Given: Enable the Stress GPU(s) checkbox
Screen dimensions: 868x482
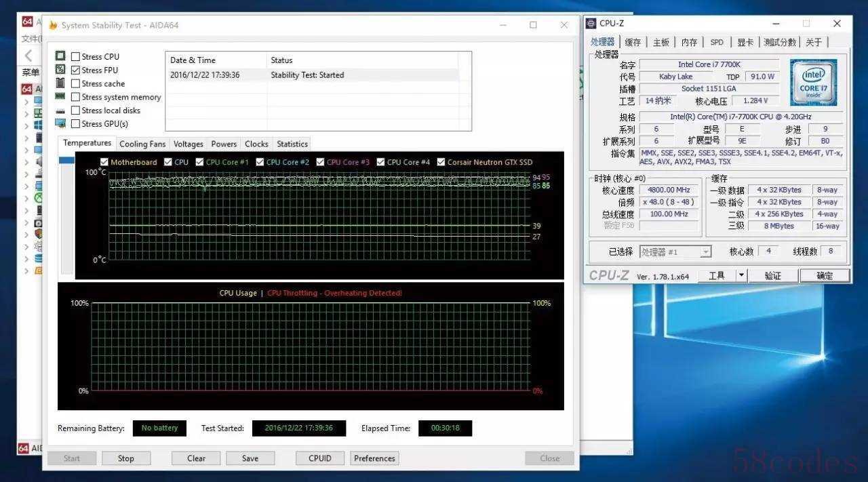Looking at the screenshot, I should tap(75, 124).
